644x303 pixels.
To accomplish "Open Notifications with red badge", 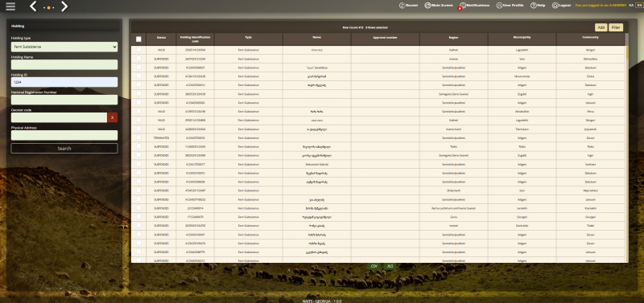I will tap(474, 6).
